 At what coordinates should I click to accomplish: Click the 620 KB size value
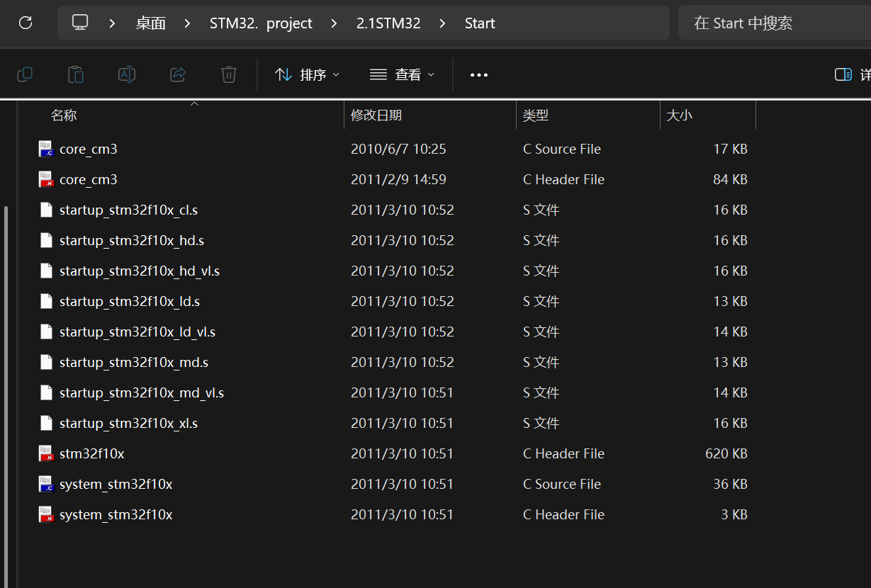(726, 453)
